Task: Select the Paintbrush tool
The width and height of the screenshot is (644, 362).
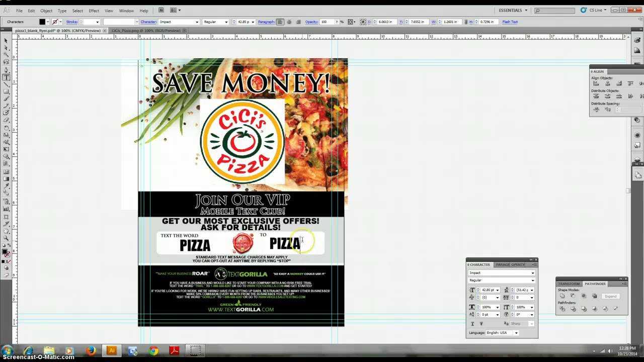Action: tap(6, 98)
